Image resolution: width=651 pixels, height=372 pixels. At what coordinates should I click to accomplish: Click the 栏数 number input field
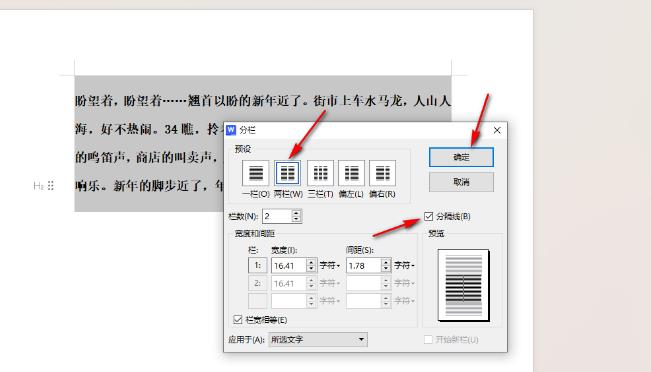[277, 216]
